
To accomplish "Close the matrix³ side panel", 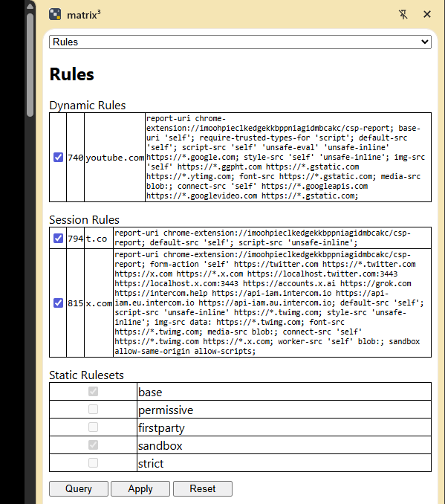I will click(427, 14).
